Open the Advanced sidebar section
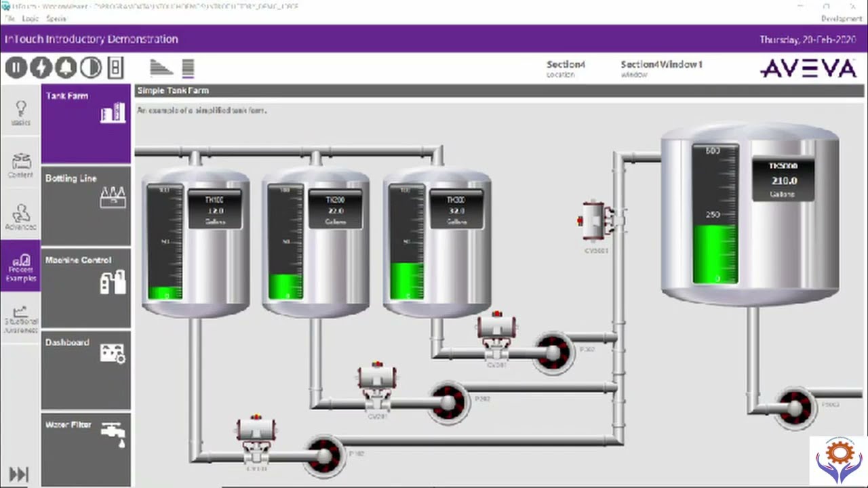868x488 pixels. click(20, 214)
